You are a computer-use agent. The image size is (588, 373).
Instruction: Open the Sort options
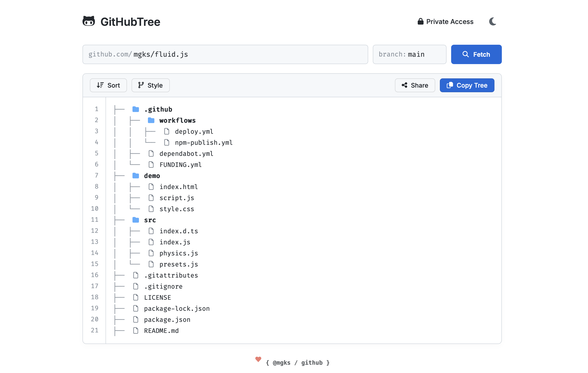109,85
